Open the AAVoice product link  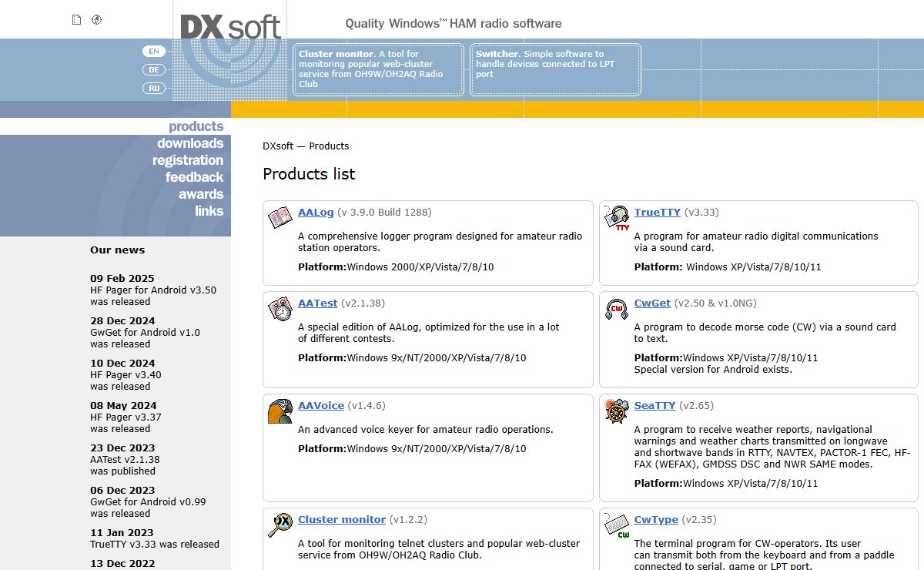pyautogui.click(x=321, y=405)
